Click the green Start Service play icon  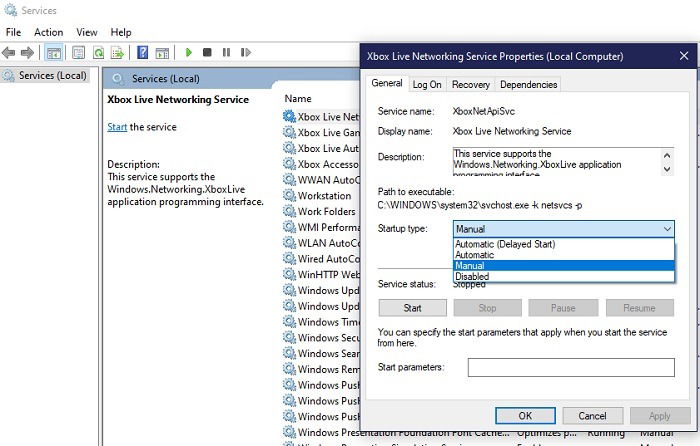[x=188, y=53]
